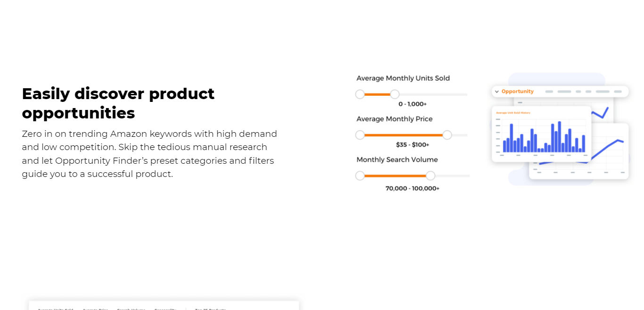Click the orange filled track of the Price slider

point(404,135)
